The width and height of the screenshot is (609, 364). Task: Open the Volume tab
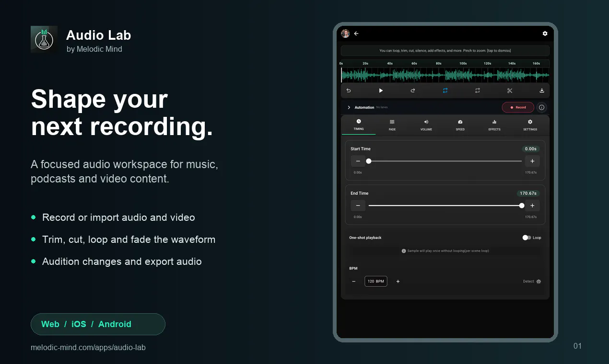[426, 125]
